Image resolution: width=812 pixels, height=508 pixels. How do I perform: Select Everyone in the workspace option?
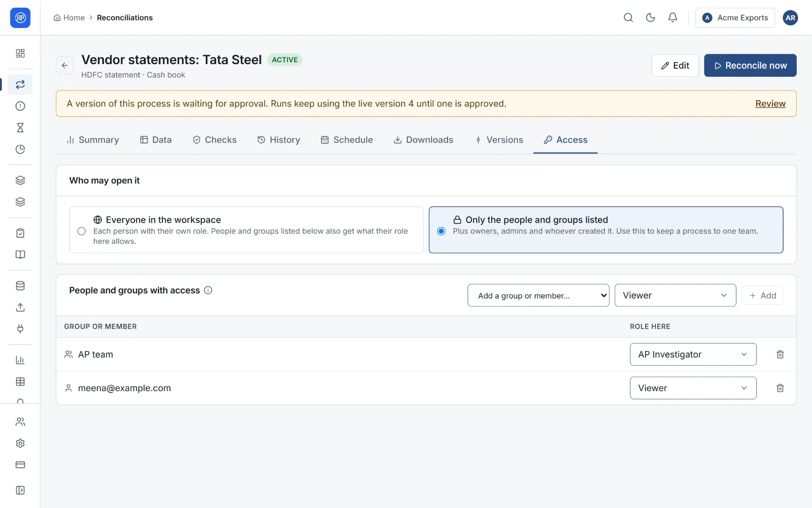coord(246,230)
